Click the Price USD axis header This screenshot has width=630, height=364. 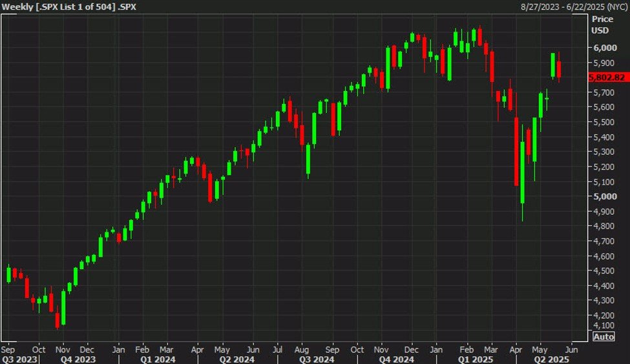click(x=600, y=24)
